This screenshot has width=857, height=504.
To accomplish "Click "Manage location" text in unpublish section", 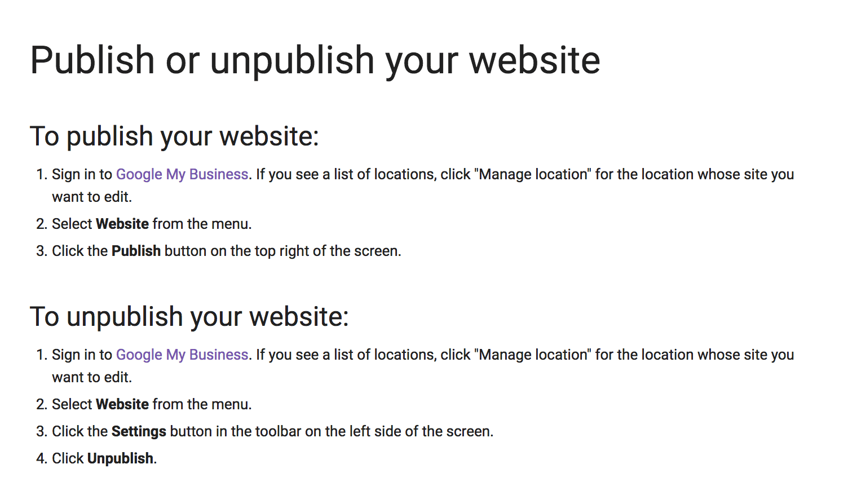I will tap(533, 355).
